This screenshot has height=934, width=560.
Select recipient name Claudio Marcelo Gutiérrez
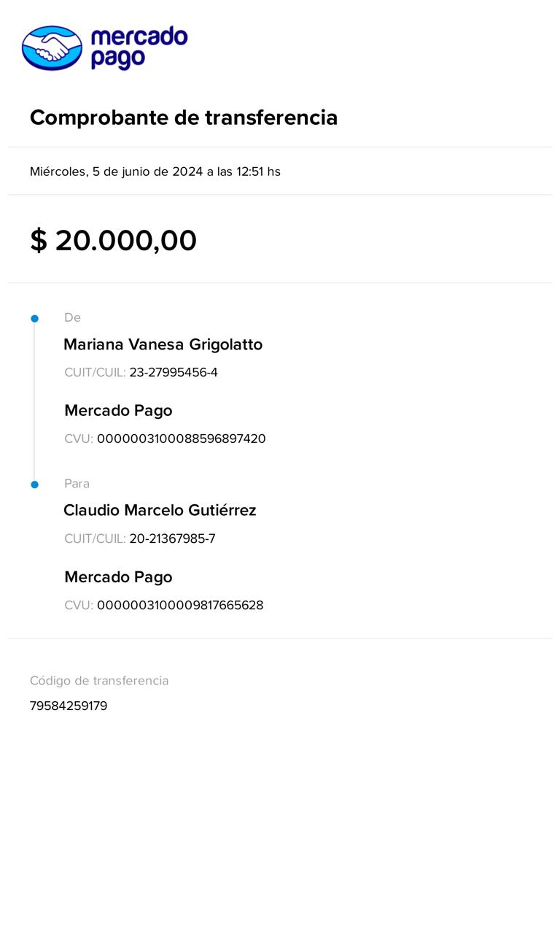tap(160, 511)
